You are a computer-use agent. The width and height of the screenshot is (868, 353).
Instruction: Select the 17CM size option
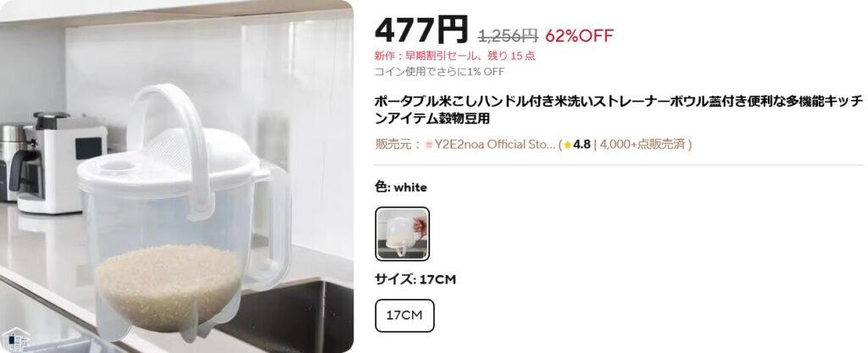click(x=404, y=316)
